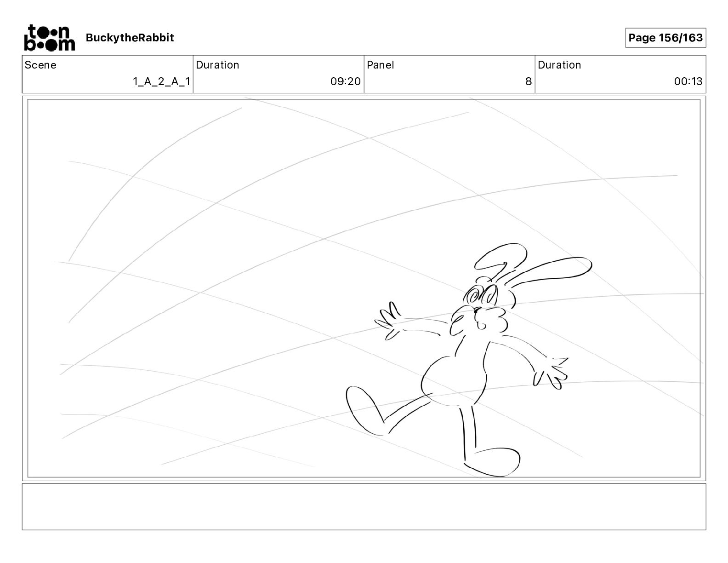Click the Duration label beside Scene
Viewport: 728px width, 563px height.
[217, 65]
